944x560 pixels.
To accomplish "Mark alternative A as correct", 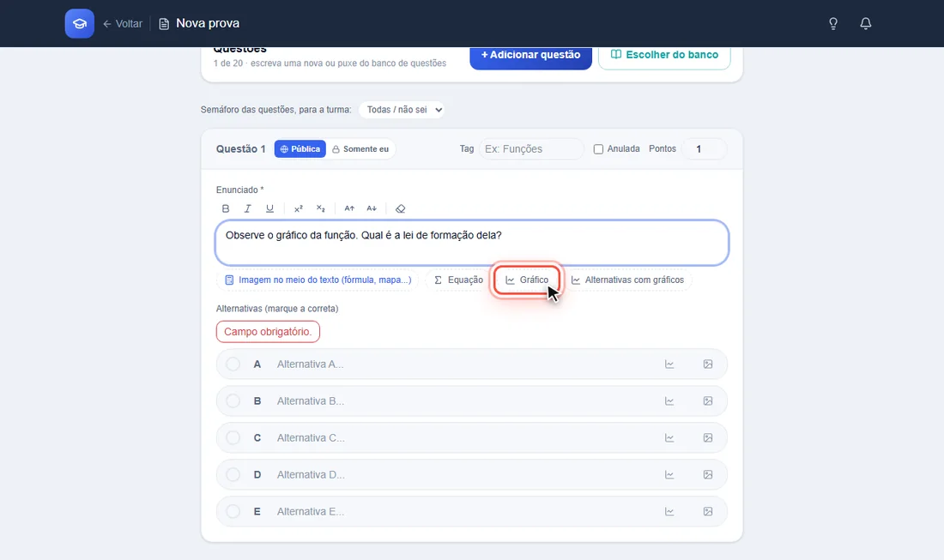I will pyautogui.click(x=233, y=364).
